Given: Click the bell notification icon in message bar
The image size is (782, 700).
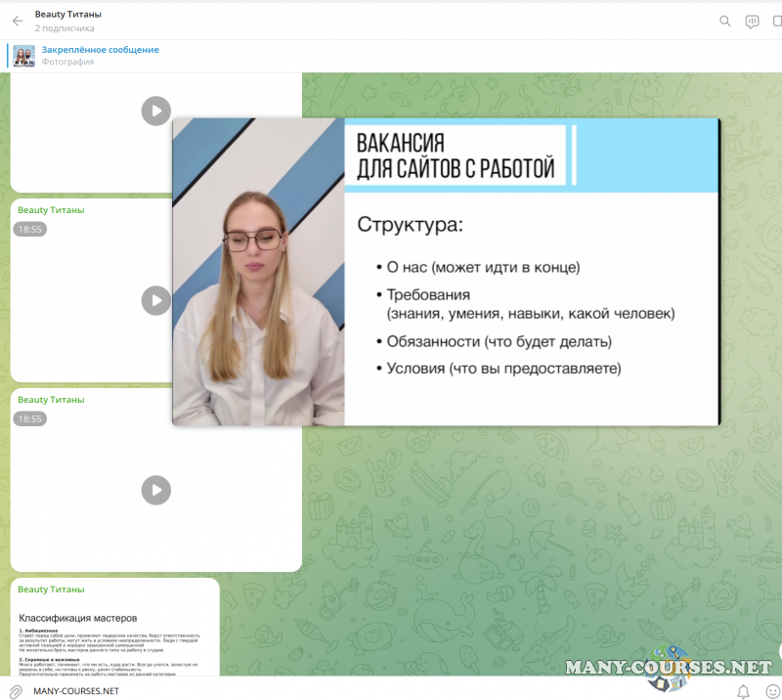Looking at the screenshot, I should [x=744, y=691].
